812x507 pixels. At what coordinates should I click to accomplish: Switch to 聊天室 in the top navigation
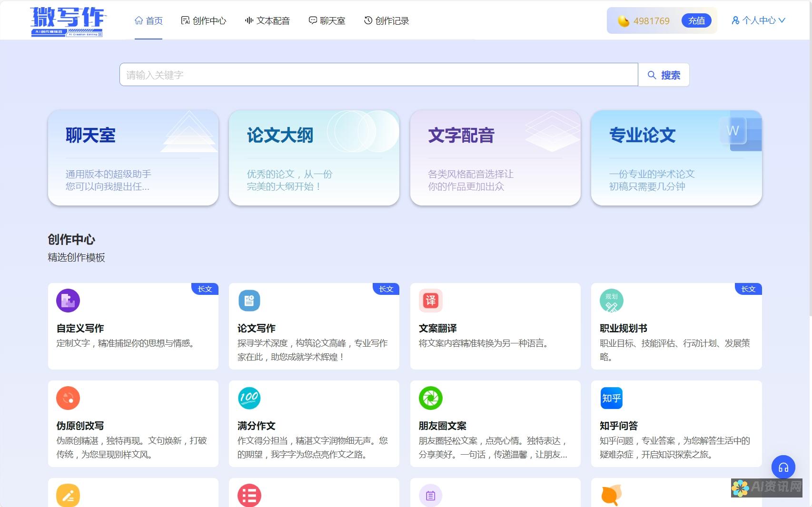[x=327, y=20]
